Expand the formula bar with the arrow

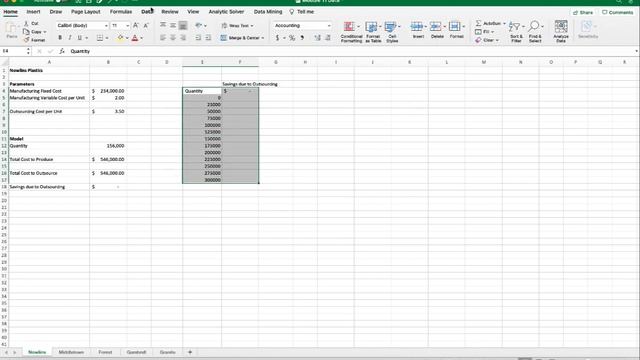(x=636, y=51)
